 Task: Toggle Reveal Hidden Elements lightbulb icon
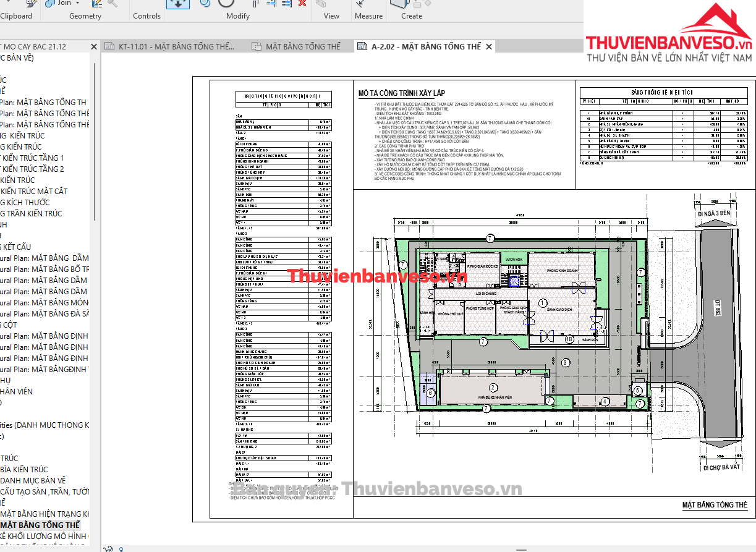121,548
